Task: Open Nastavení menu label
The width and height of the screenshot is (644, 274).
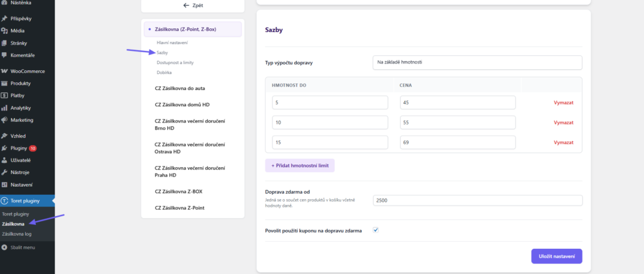Action: (22, 185)
